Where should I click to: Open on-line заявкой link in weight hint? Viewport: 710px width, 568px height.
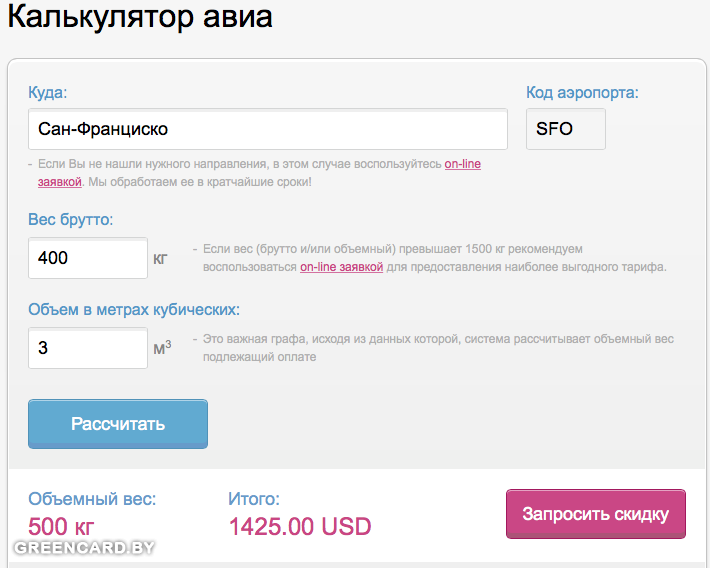(x=341, y=267)
